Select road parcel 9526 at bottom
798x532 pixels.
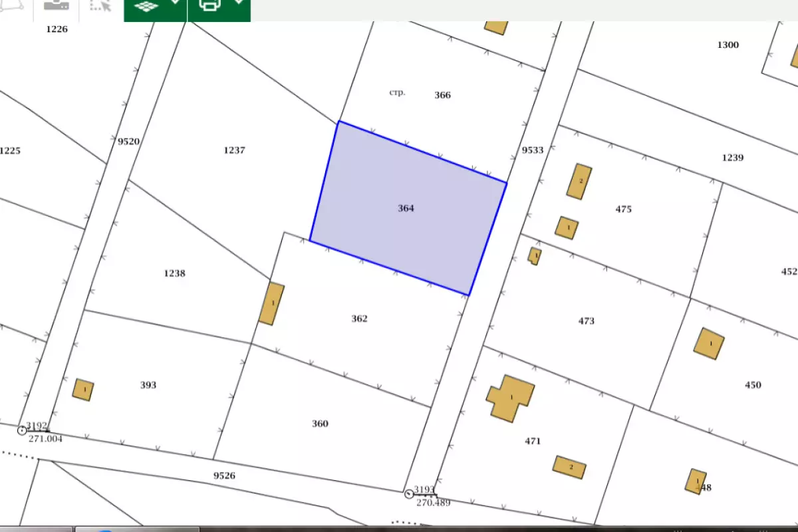coord(224,475)
